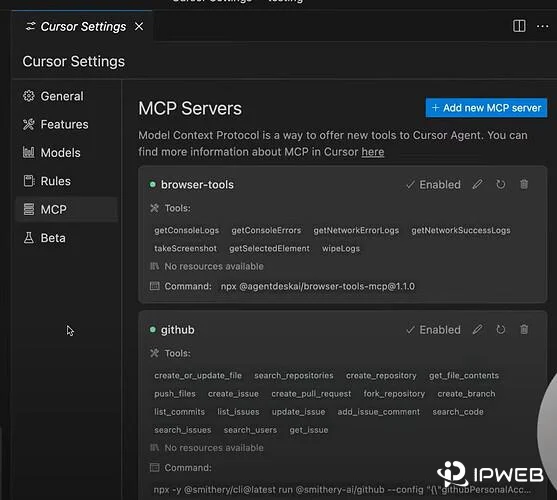
Task: Refresh the browser-tools server
Action: [501, 184]
